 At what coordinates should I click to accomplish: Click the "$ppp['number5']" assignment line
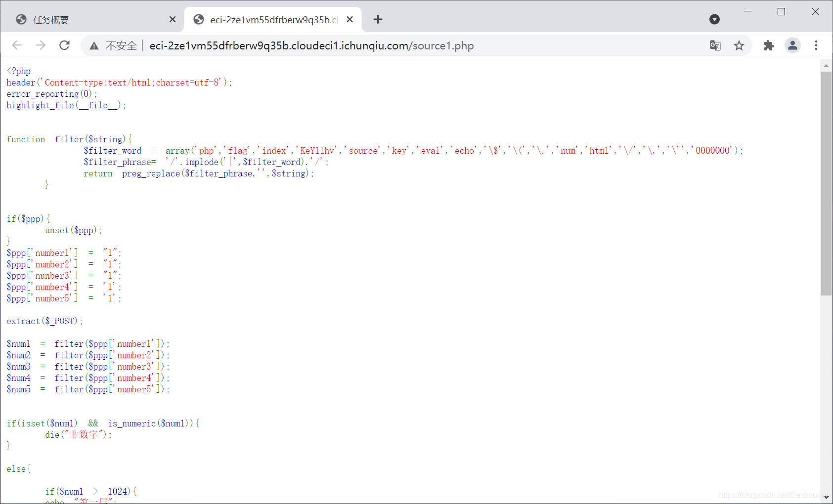[64, 298]
